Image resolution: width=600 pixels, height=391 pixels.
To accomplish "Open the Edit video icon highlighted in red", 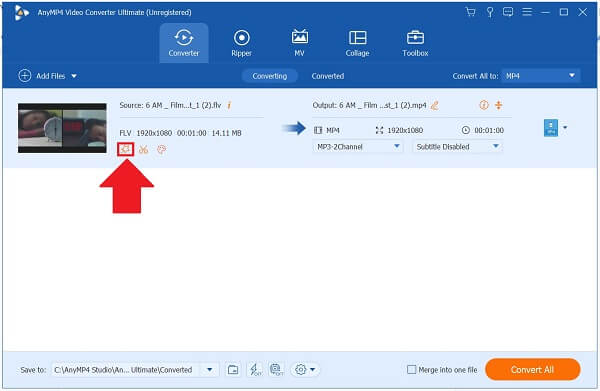I will (x=126, y=149).
